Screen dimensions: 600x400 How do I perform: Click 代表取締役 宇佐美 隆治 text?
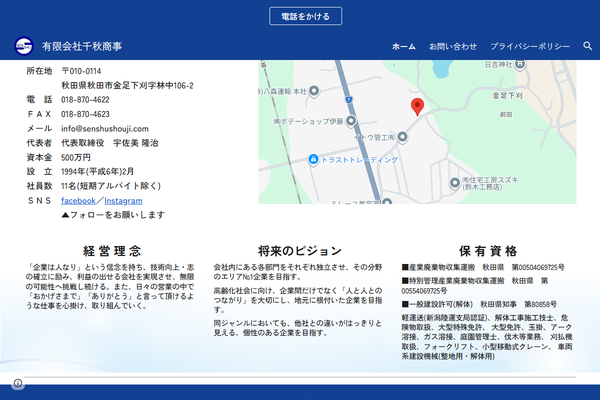point(110,143)
